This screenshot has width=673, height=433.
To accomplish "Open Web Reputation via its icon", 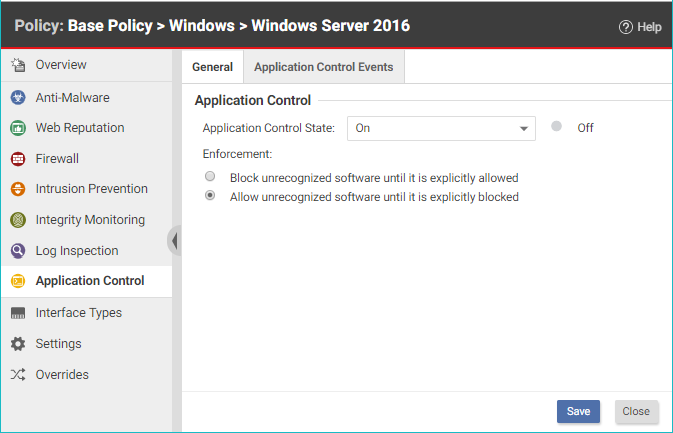I will (17, 128).
